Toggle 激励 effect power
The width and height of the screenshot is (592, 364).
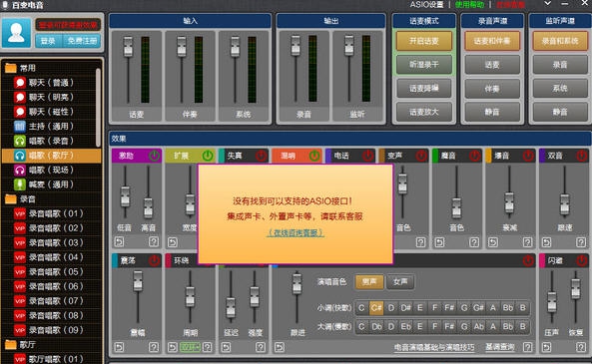click(154, 156)
